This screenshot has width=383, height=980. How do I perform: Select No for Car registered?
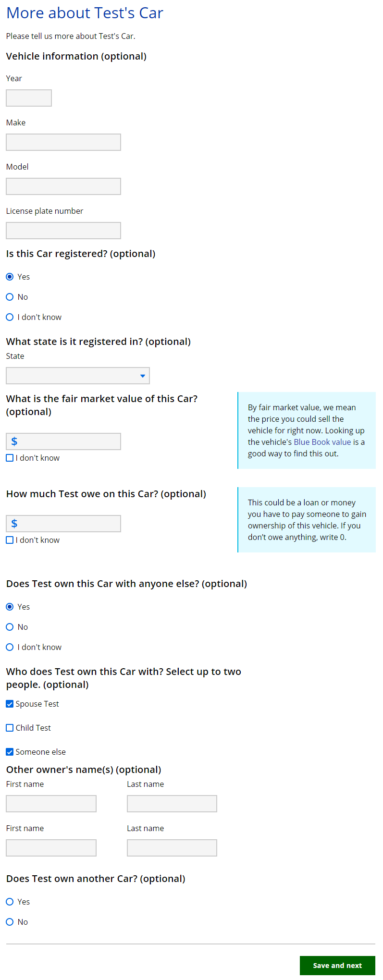[x=10, y=297]
